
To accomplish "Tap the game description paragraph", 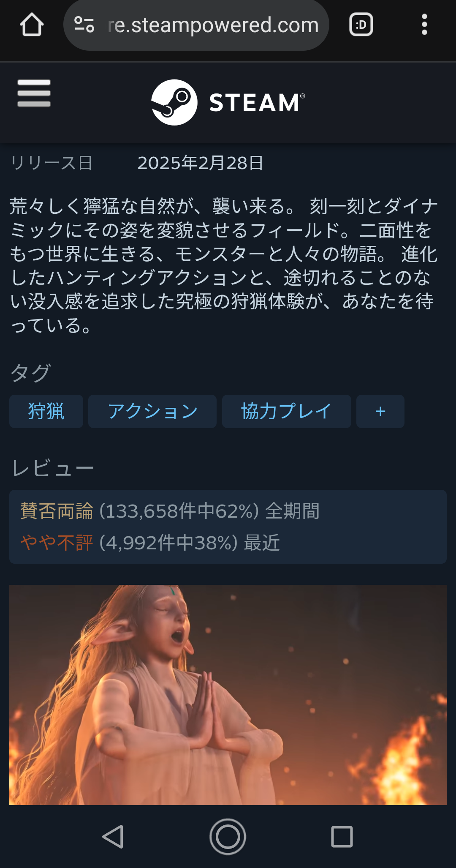I will pos(224,266).
